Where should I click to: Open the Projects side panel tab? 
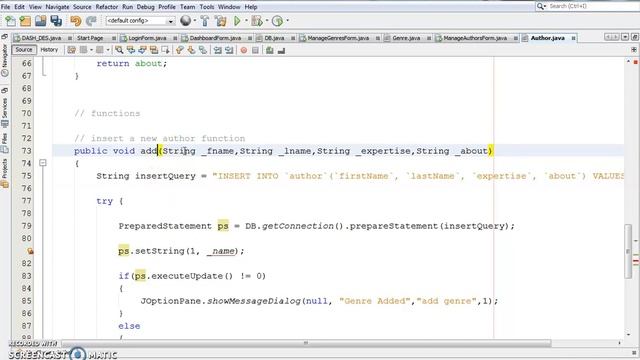[4, 173]
